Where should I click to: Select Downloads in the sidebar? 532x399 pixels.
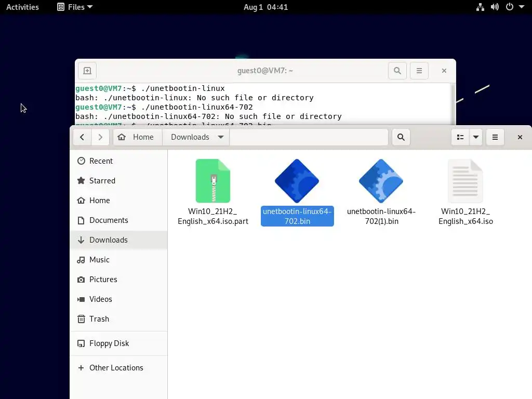pos(119,240)
